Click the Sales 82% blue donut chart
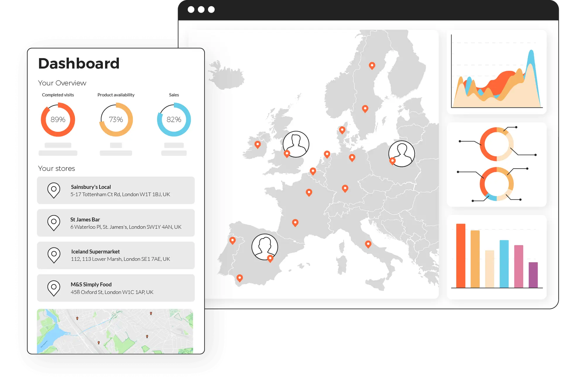Screen dimensions: 562x392 point(174,119)
